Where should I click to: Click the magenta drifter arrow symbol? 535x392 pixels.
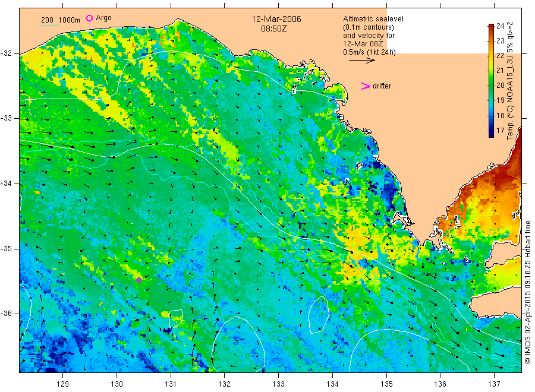pos(366,86)
